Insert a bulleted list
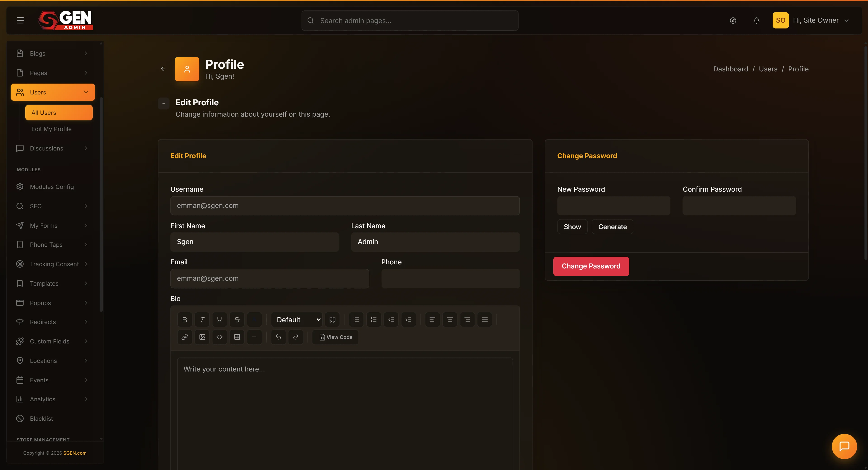This screenshot has height=470, width=868. (356, 320)
